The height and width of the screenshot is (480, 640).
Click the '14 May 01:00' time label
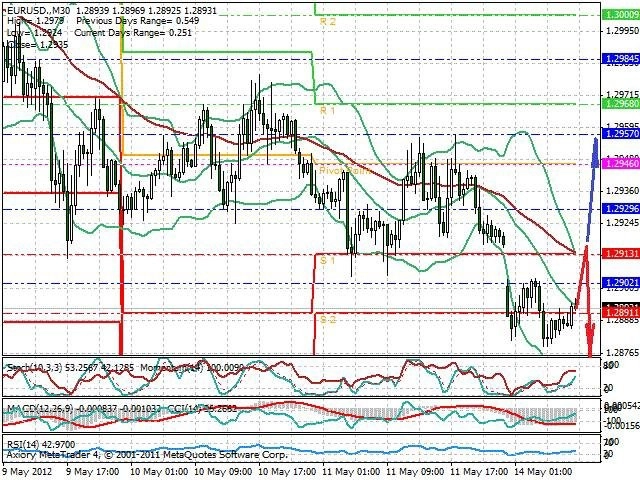544,471
